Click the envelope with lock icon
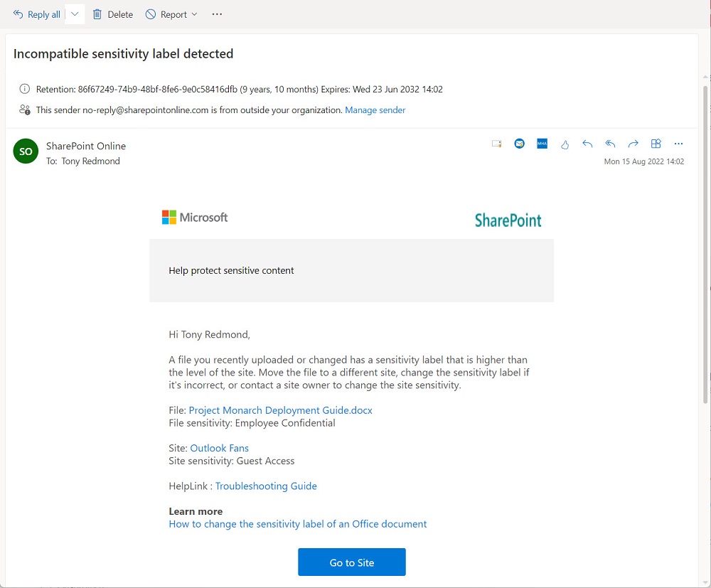711x588 pixels. click(497, 144)
